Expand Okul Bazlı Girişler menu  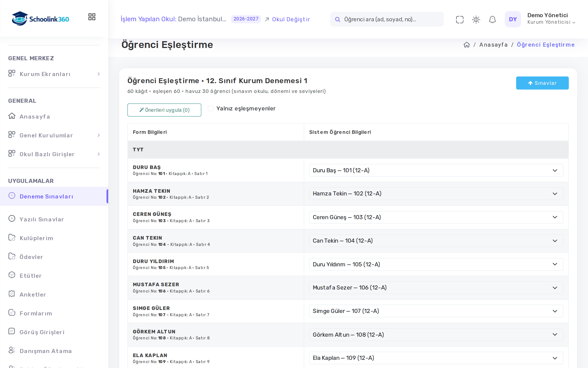tap(54, 154)
